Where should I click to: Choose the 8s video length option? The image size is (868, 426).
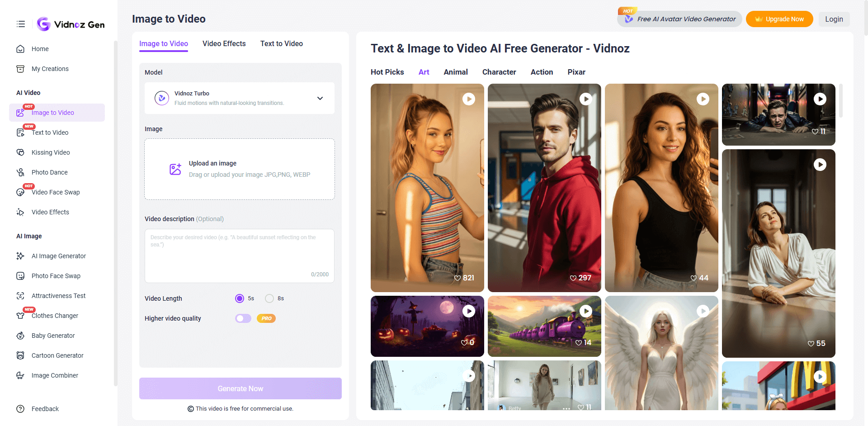click(x=269, y=298)
